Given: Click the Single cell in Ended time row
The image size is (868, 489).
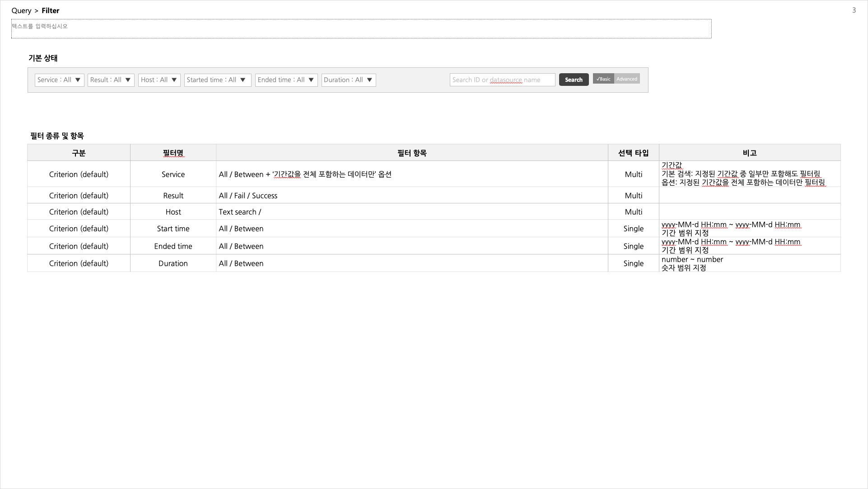Looking at the screenshot, I should 633,246.
